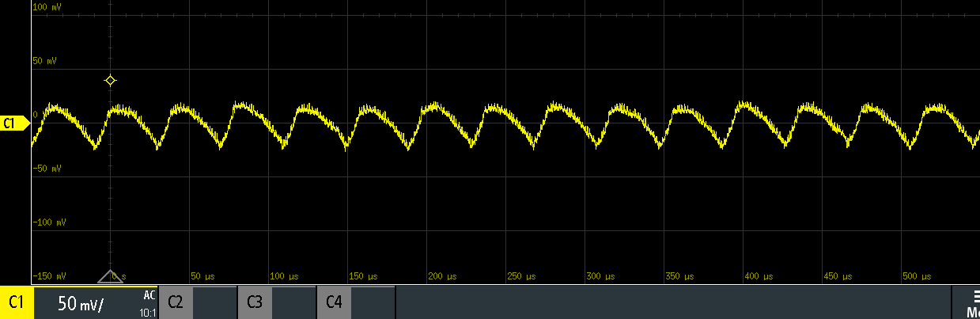The image size is (980, 319).
Task: Click the -100 mV vertical axis label
Action: coord(49,222)
